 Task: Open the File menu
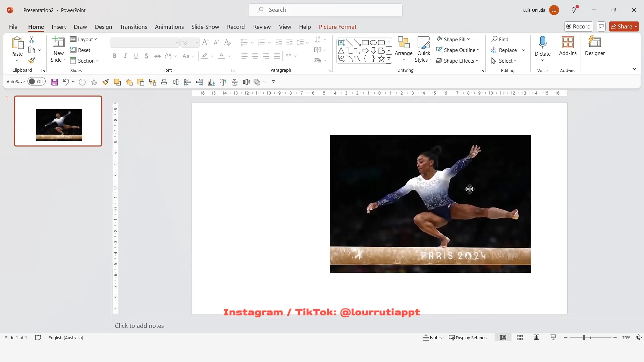coord(13,27)
